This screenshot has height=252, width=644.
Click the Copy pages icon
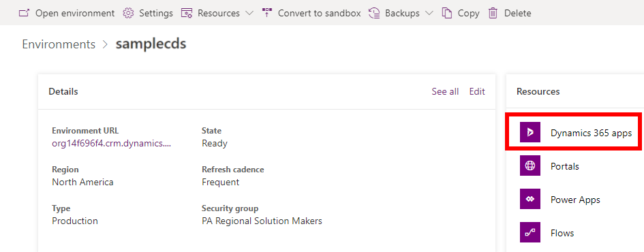[447, 13]
